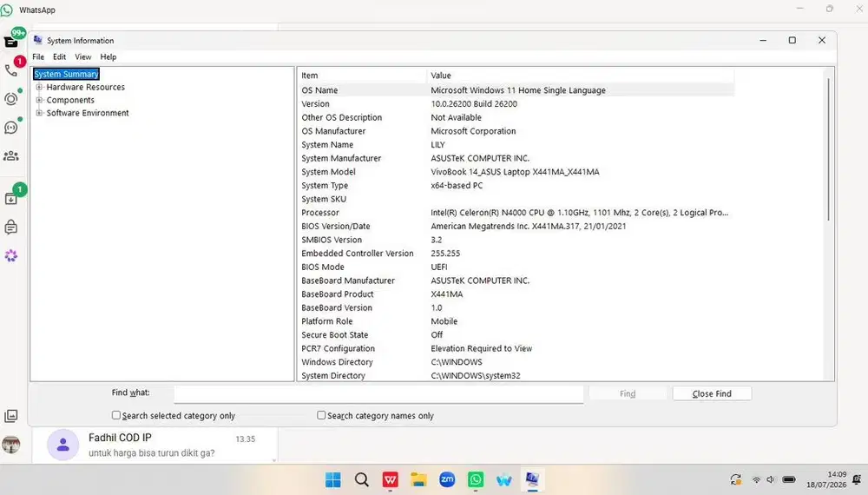Select the Hardware Resources label
The image size is (868, 495).
[x=86, y=87]
